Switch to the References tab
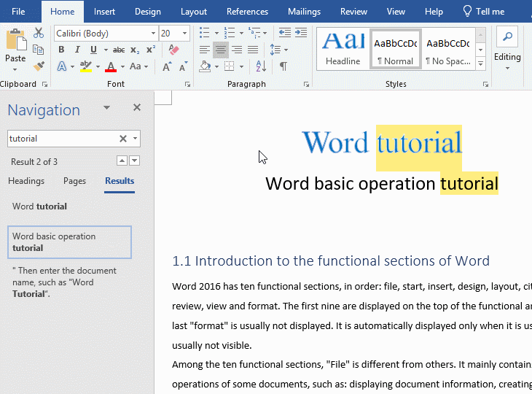 (247, 12)
